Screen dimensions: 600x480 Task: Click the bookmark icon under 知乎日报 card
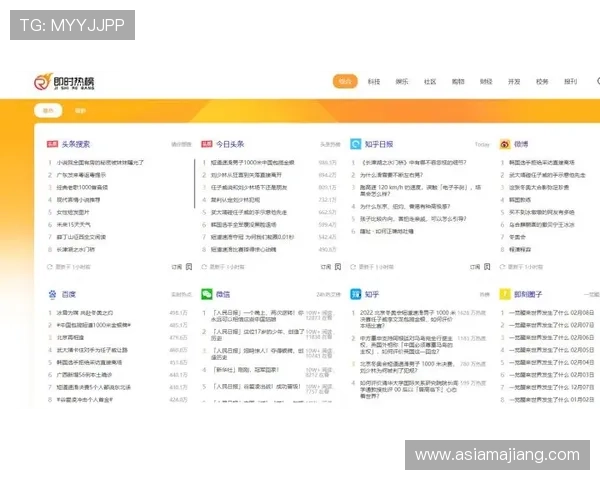[x=487, y=267]
